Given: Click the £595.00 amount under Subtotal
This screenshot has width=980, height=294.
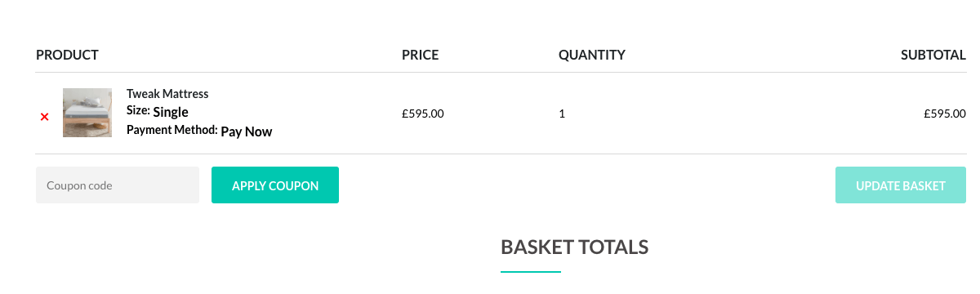Looking at the screenshot, I should click(x=945, y=114).
